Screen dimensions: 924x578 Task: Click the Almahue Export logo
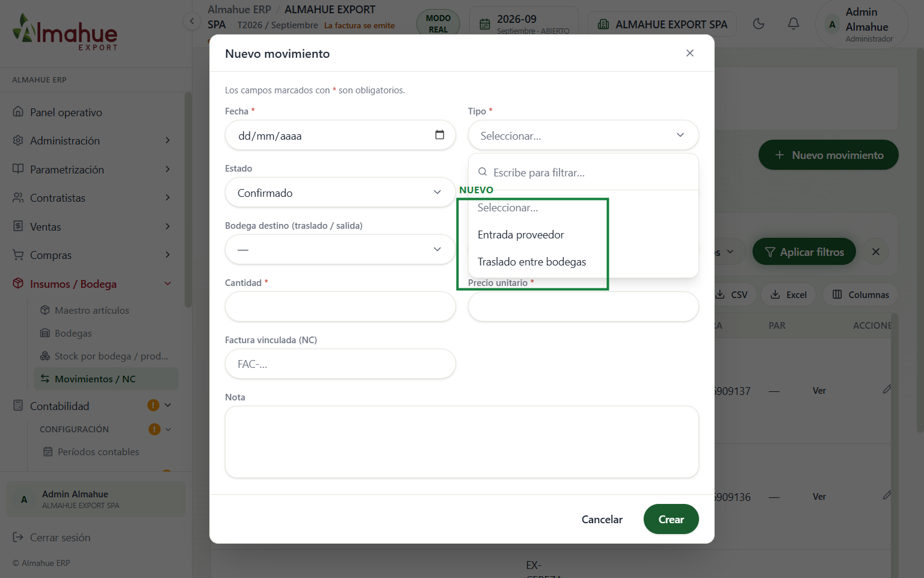click(66, 32)
